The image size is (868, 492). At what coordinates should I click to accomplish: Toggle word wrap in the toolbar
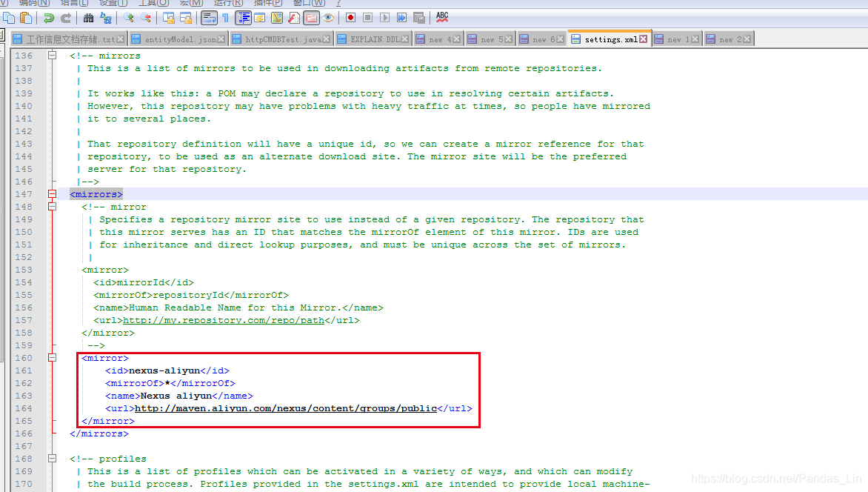(209, 18)
